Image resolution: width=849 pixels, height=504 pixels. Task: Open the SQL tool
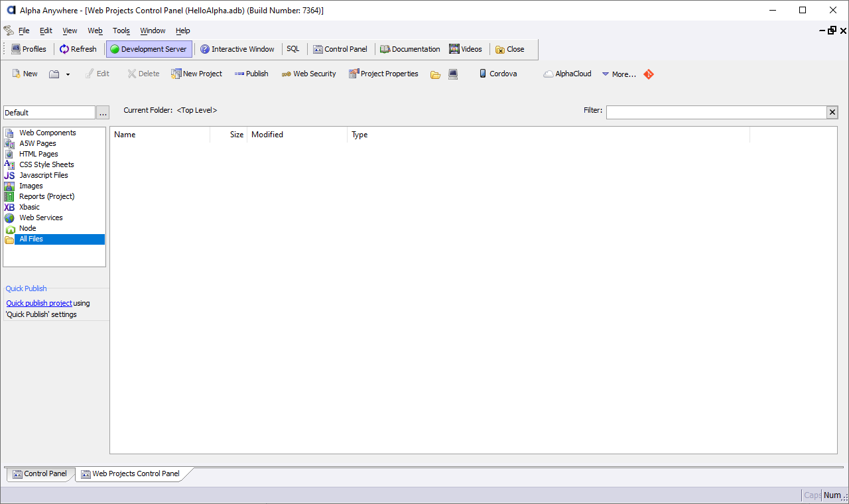(x=293, y=49)
